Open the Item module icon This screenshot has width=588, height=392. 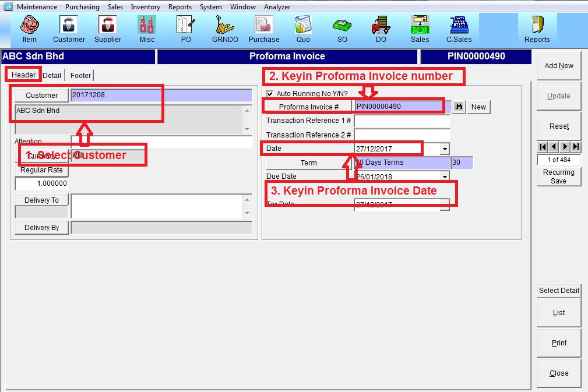[29, 28]
